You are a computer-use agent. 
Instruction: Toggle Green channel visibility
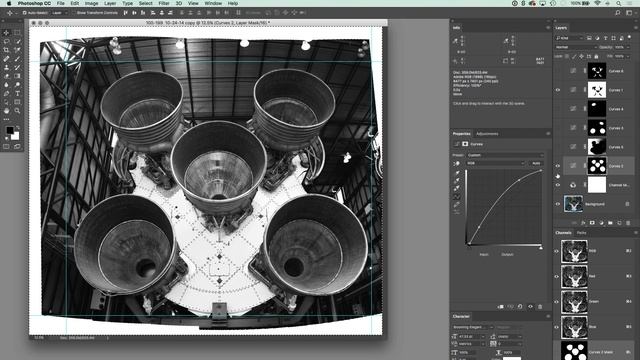(x=557, y=302)
